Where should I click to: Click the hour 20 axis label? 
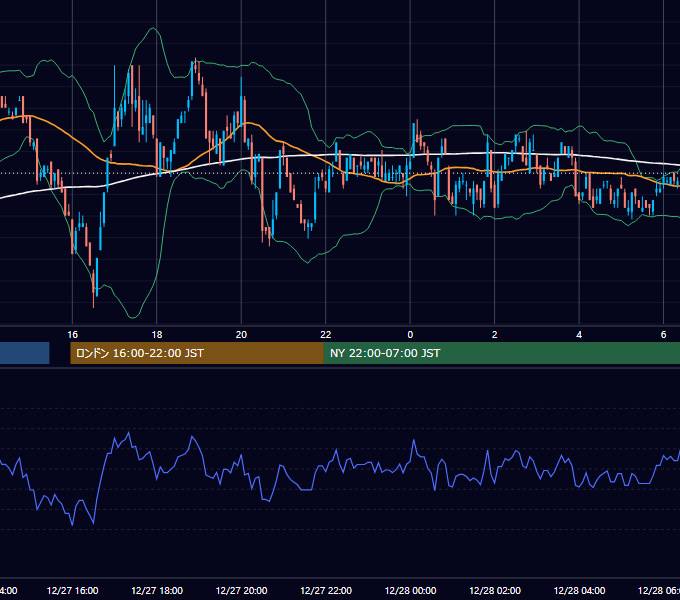pyautogui.click(x=241, y=335)
